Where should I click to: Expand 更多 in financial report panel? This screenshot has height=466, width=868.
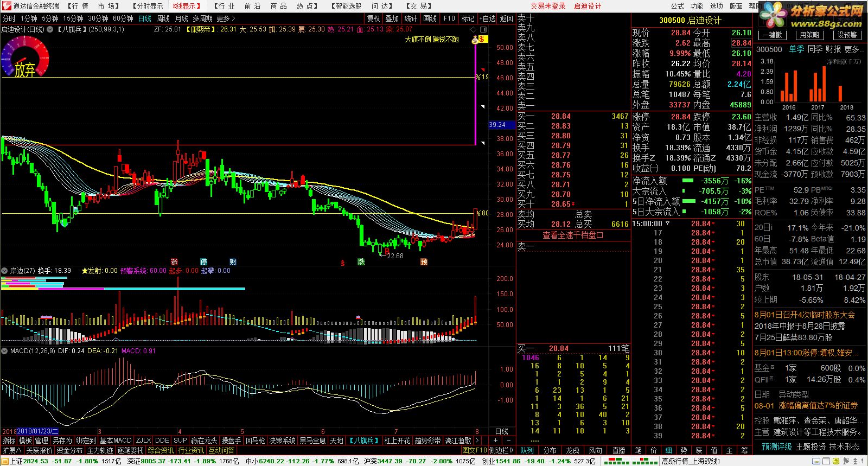pyautogui.click(x=853, y=49)
